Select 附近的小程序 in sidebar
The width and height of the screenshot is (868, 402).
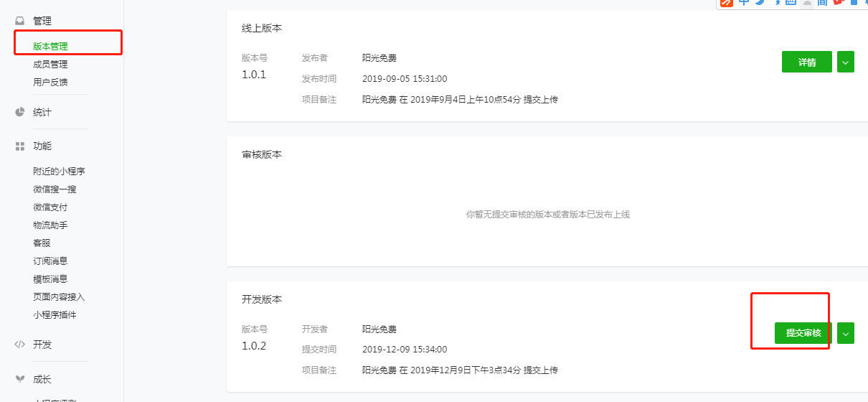(x=59, y=172)
